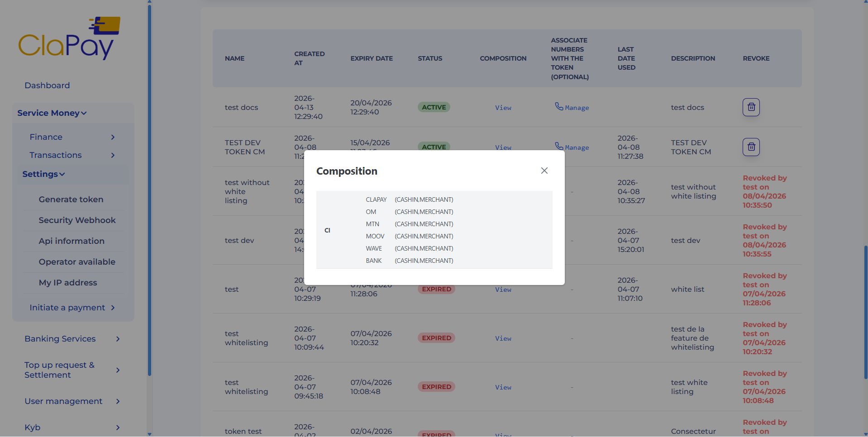Collapse the Service Money section
Screen dimensions: 868x437
[x=52, y=113]
